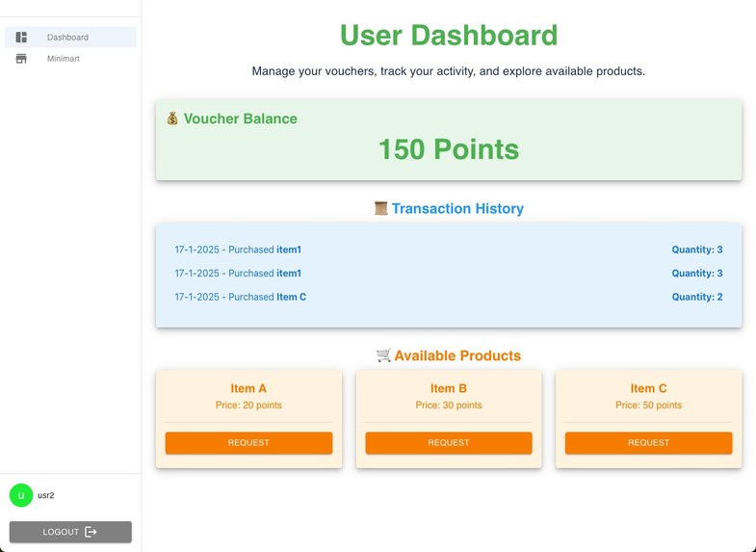Open the Dashboard menu item

tap(70, 38)
